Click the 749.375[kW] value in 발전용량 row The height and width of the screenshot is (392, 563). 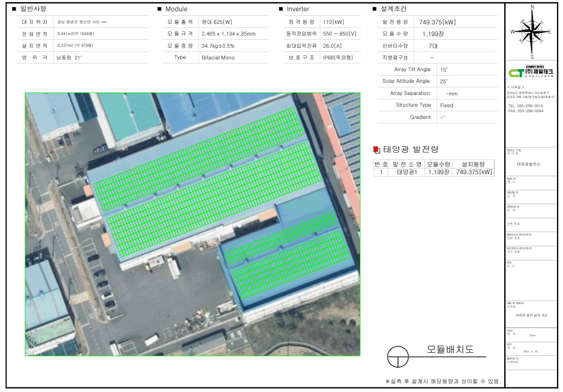[x=437, y=22]
